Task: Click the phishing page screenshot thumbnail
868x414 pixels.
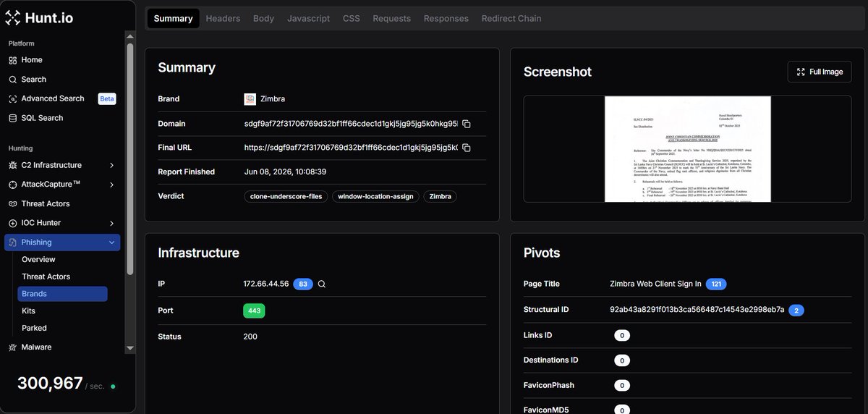Action: 687,149
